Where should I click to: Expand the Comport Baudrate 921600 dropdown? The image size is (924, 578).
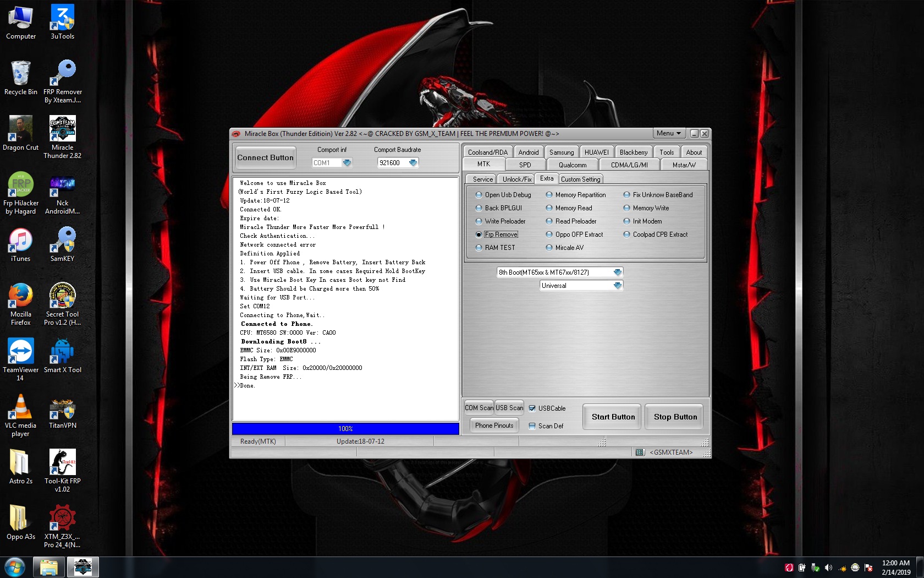(x=413, y=163)
